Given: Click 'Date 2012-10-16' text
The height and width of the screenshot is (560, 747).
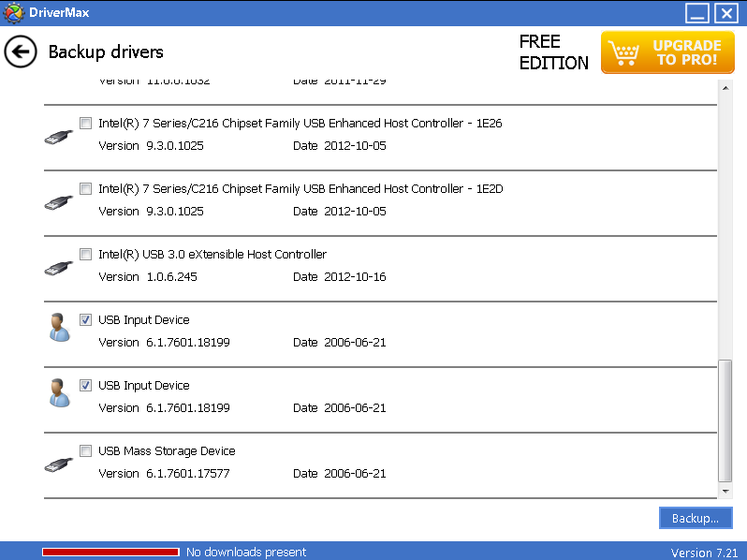Looking at the screenshot, I should coord(339,277).
